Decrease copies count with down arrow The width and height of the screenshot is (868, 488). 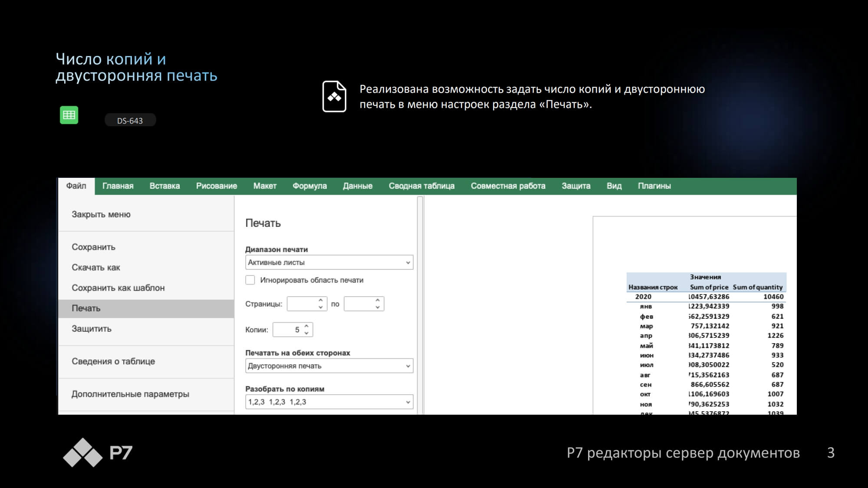tap(306, 333)
